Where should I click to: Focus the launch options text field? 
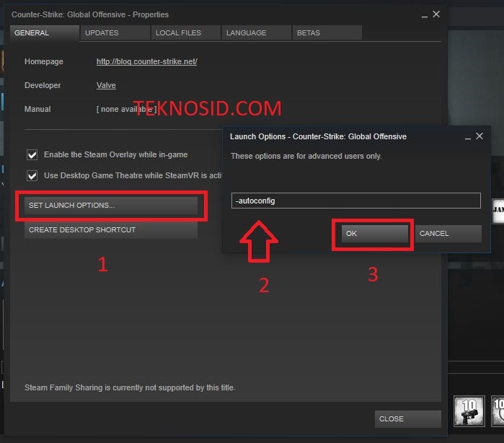point(355,201)
